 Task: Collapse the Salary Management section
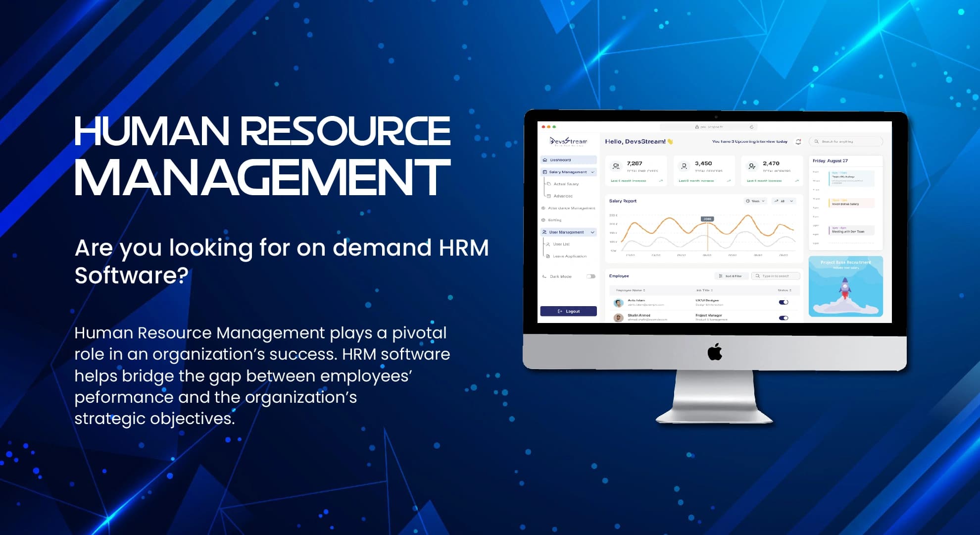592,172
